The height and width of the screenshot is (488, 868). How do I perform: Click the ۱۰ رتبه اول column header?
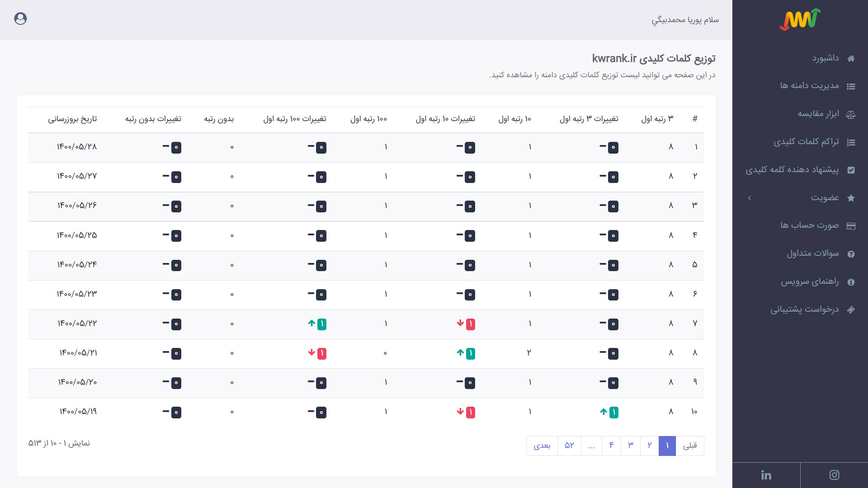click(514, 119)
